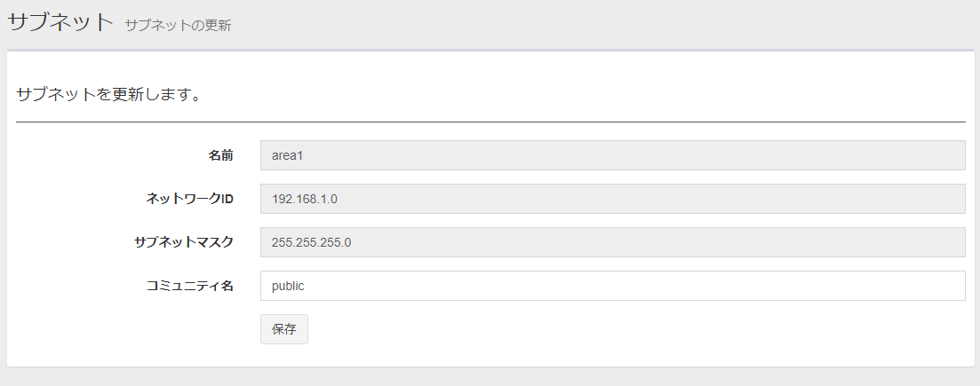Image resolution: width=980 pixels, height=386 pixels.
Task: Click the area1 text value
Action: pyautogui.click(x=288, y=155)
